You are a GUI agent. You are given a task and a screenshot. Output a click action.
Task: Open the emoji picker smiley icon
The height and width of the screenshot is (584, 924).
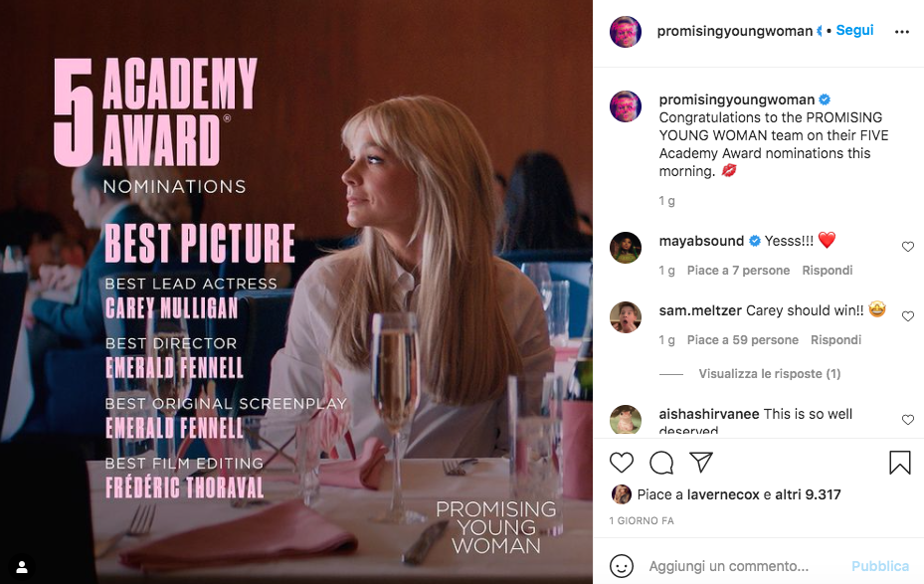[621, 566]
